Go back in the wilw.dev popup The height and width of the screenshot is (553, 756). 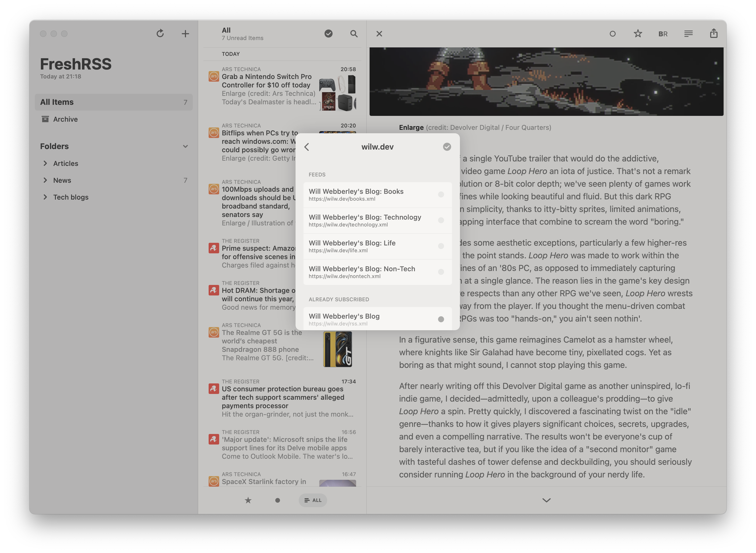(x=307, y=147)
